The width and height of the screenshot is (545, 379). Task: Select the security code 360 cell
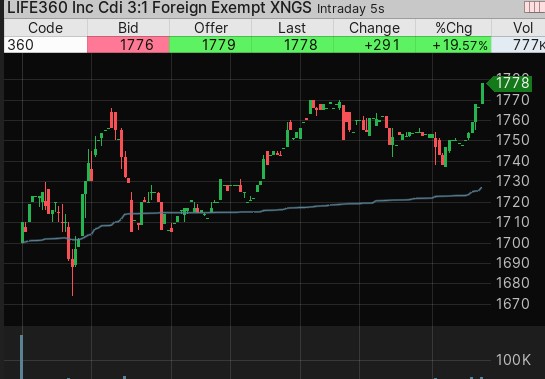(x=46, y=45)
